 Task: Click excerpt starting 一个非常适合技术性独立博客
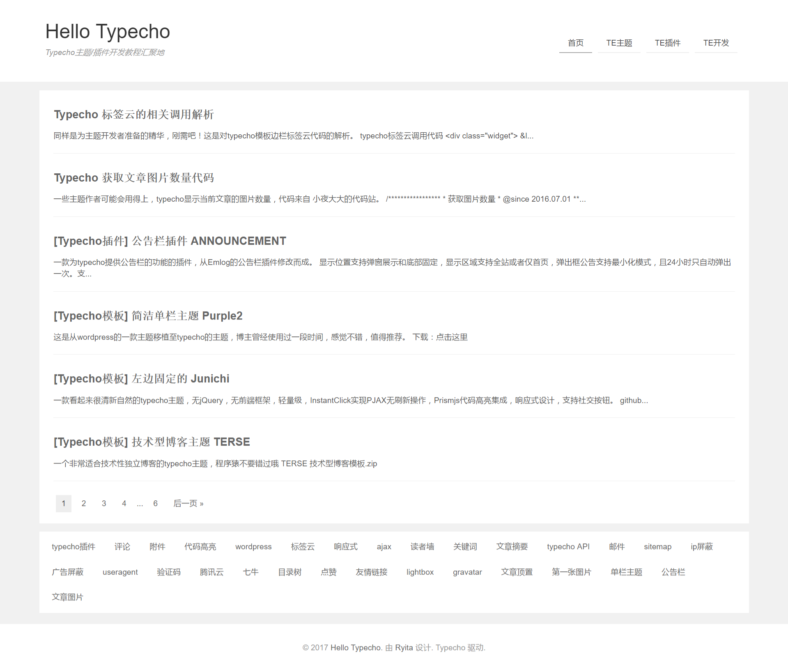[x=215, y=464]
